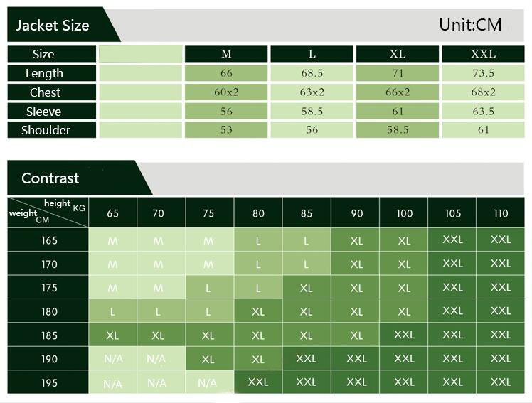The height and width of the screenshot is (403, 532).
Task: Click the Jacket Size heading
Action: (53, 26)
